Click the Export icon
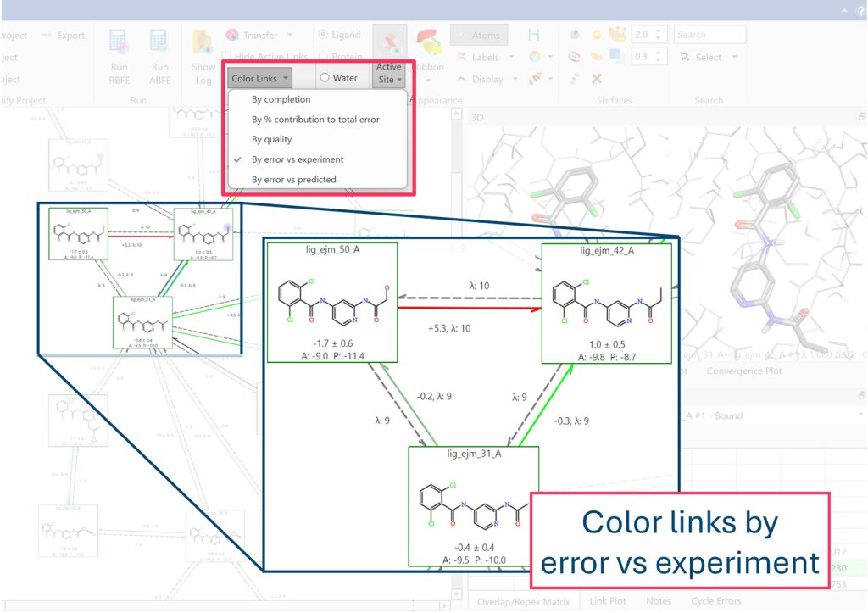This screenshot has height=613, width=868. tap(47, 35)
